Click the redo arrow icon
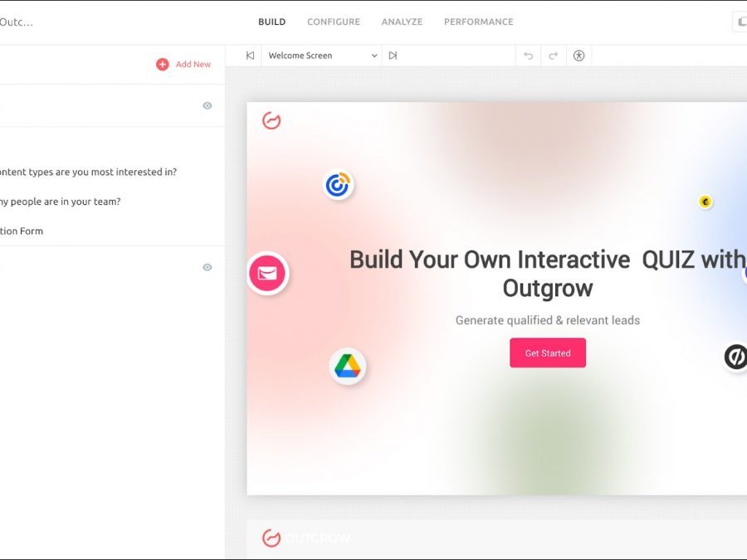The width and height of the screenshot is (747, 560). click(554, 56)
